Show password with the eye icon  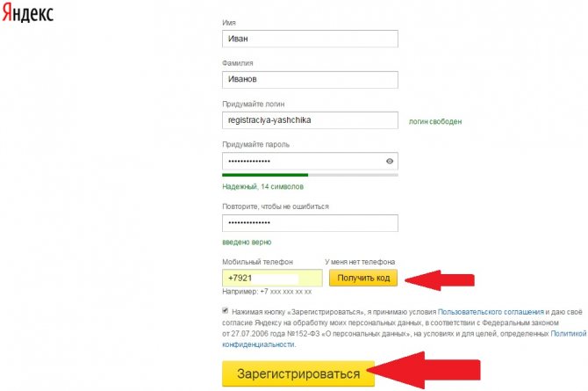390,161
